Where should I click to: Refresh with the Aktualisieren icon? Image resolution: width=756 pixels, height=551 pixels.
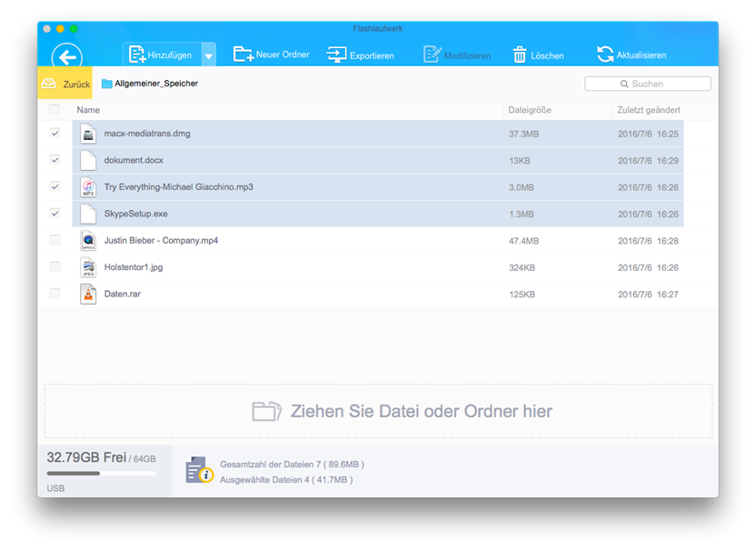click(x=605, y=55)
